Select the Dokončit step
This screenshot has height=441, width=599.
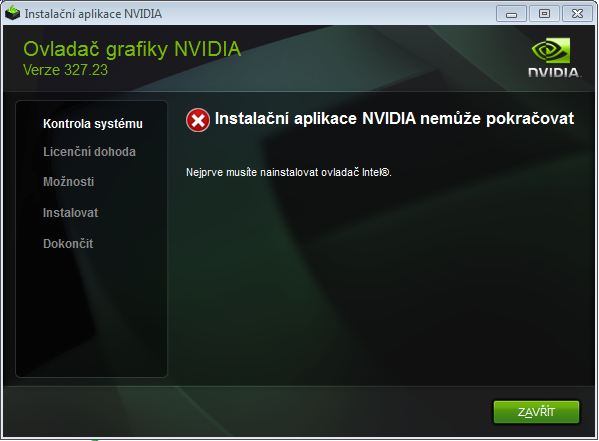pyautogui.click(x=68, y=243)
